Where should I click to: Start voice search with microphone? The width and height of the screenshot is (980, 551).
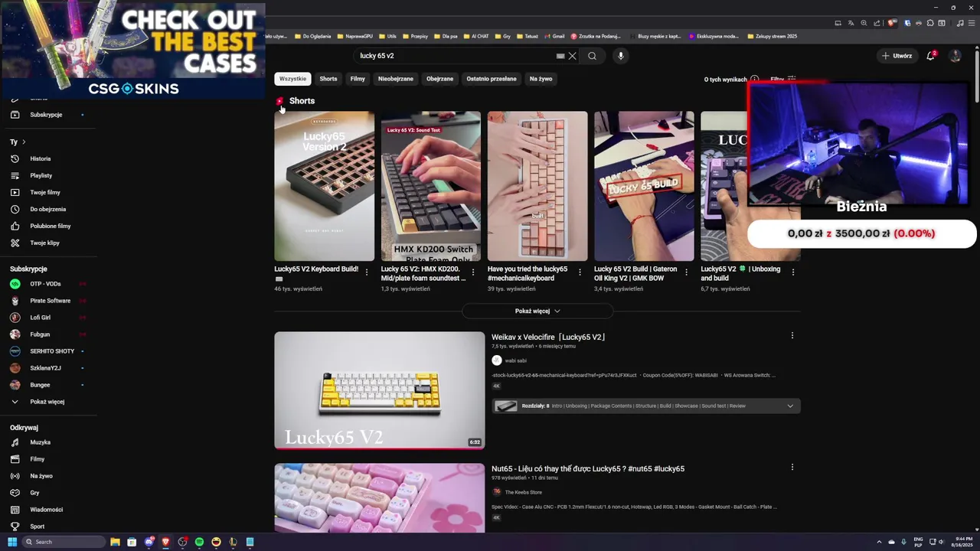tap(621, 56)
